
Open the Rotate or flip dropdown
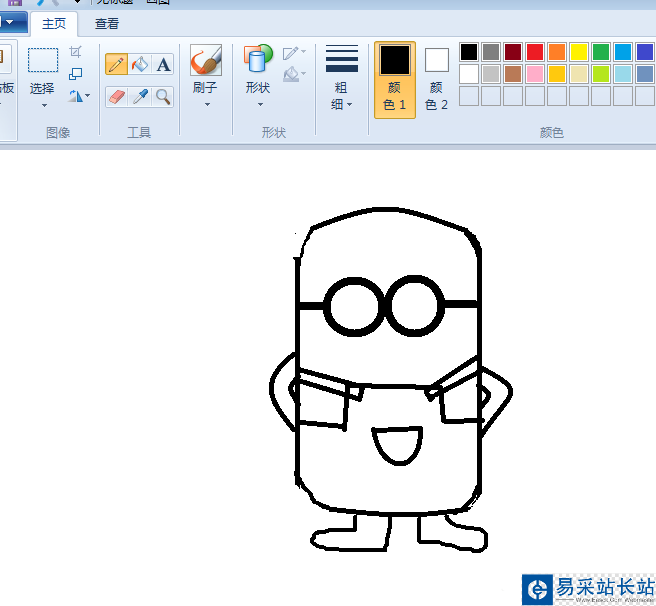[x=79, y=96]
